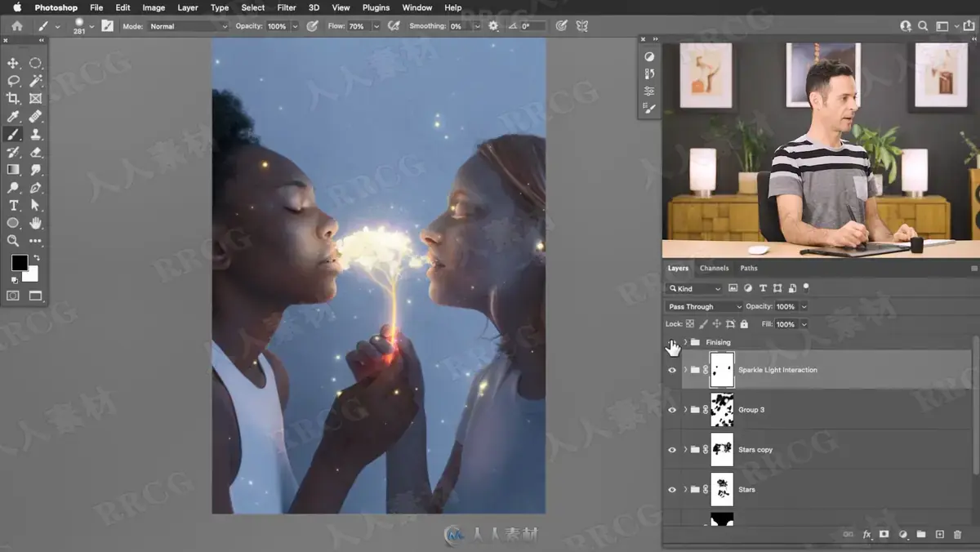
Task: Open the Adjustments panel icon
Action: tap(649, 57)
